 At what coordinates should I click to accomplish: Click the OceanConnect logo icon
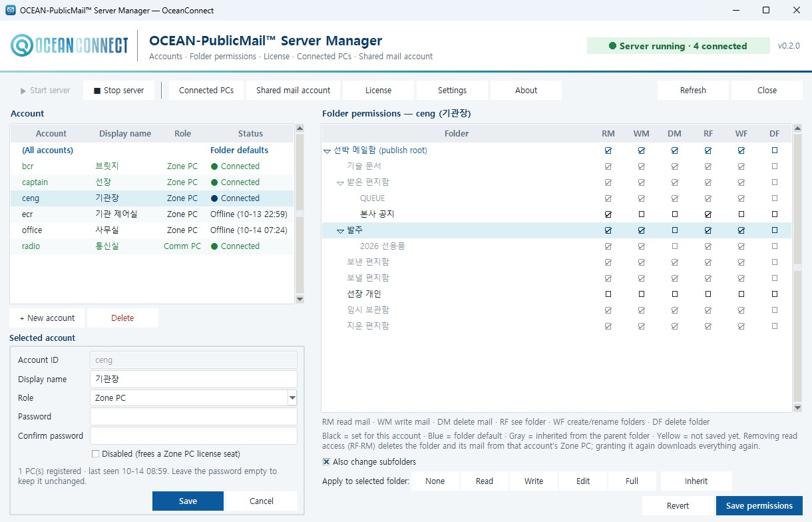[x=22, y=46]
